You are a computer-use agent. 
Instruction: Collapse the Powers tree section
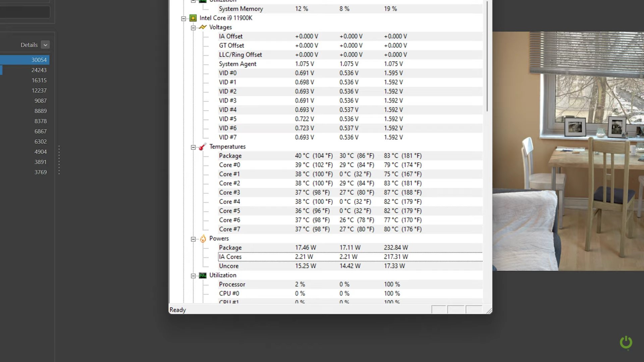[193, 239]
